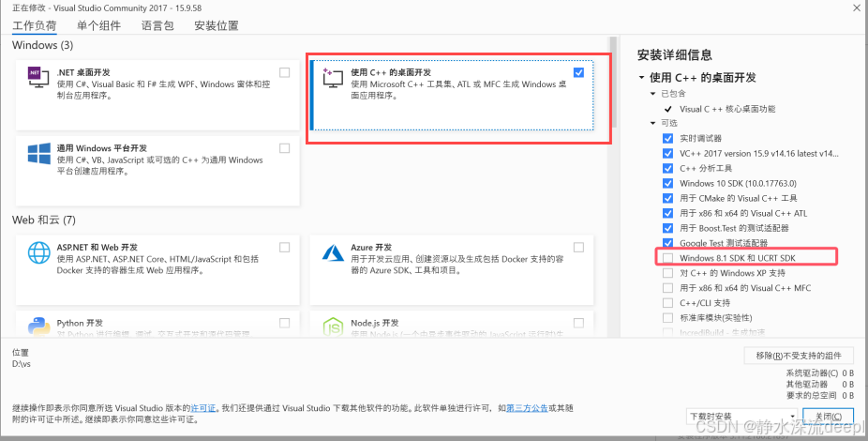
Task: Uncheck 用于 CMake 的 Visual C++ 工具 checkbox
Action: pos(668,198)
